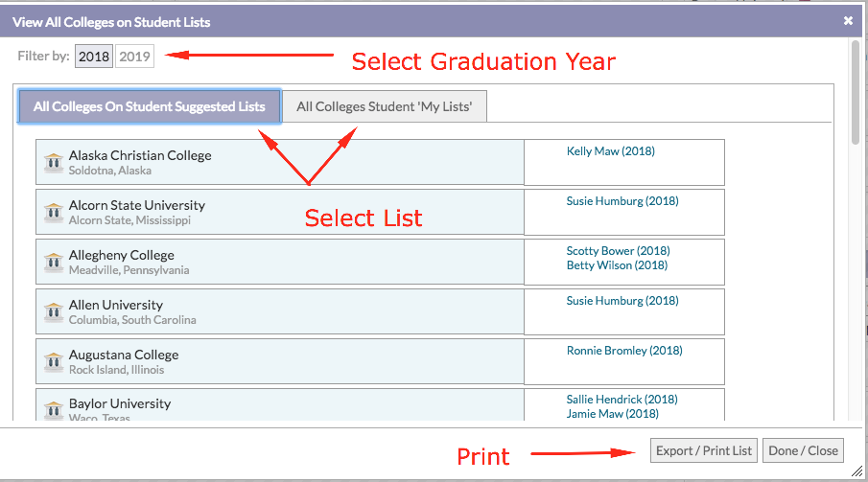Filter by graduation year 2018

click(x=94, y=56)
